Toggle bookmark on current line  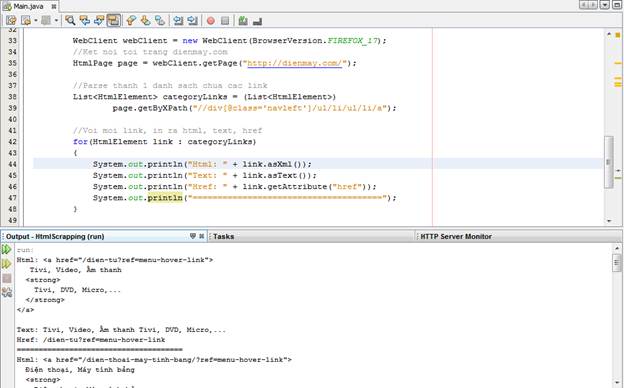tap(160, 20)
